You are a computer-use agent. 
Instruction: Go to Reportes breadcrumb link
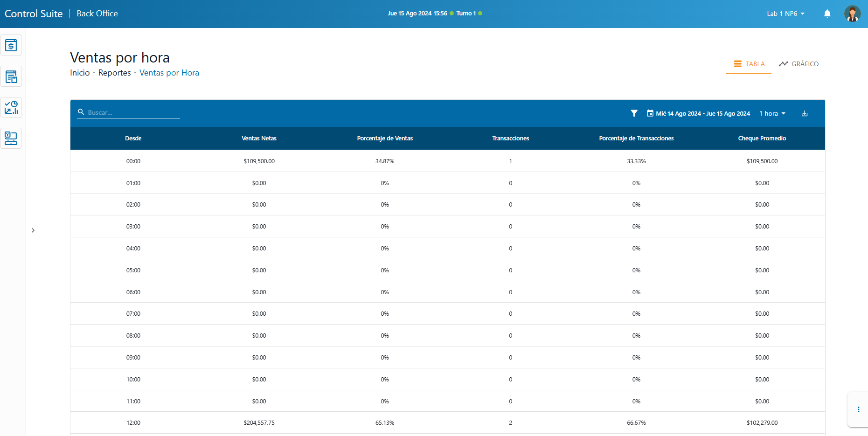(x=114, y=73)
